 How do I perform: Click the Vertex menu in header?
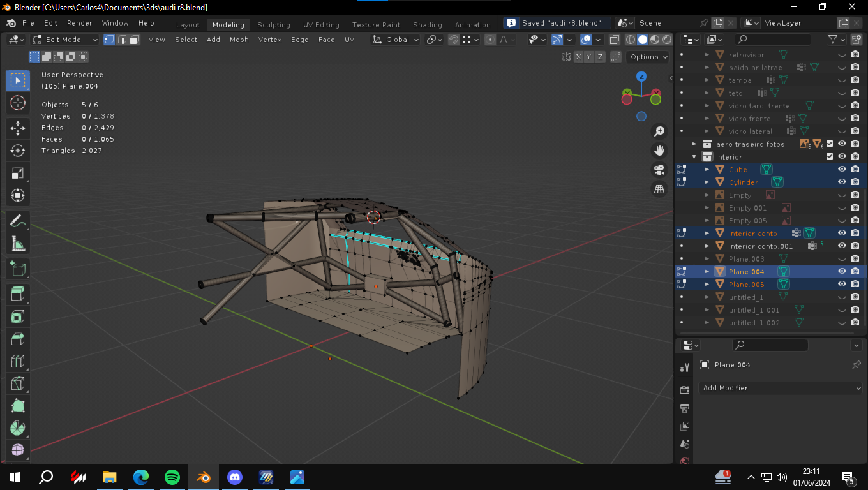pos(269,40)
